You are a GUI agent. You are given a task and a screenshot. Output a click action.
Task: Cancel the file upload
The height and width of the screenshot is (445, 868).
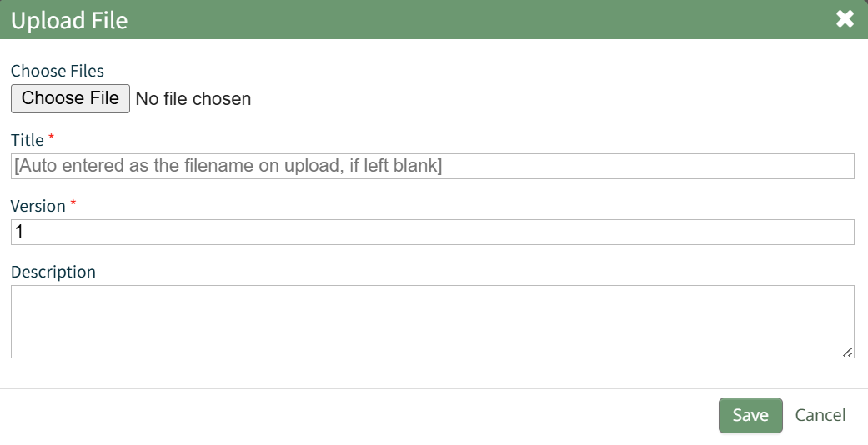[x=820, y=415]
